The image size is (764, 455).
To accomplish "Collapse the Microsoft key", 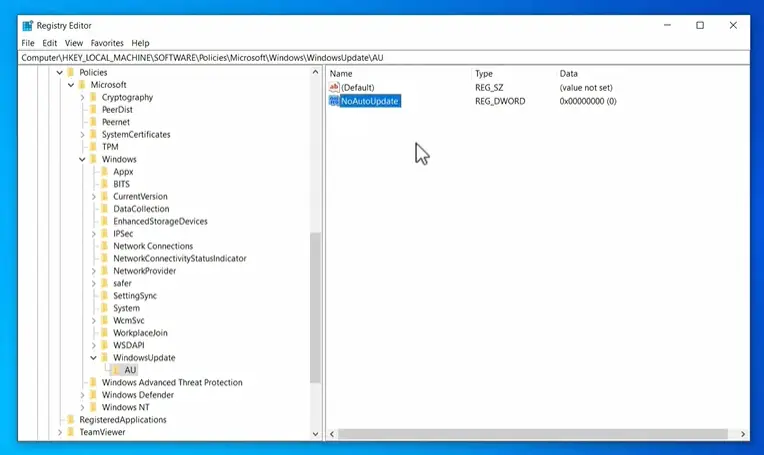I will pos(71,85).
